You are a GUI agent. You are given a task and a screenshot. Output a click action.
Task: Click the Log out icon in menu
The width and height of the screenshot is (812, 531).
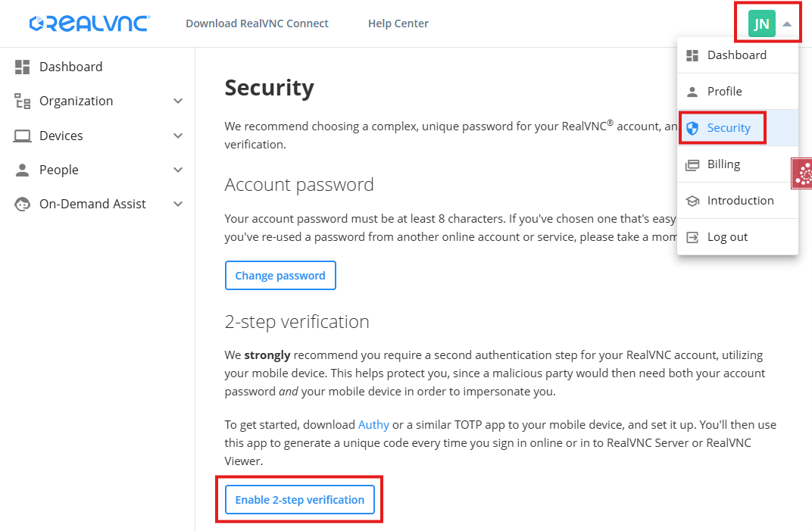click(692, 237)
